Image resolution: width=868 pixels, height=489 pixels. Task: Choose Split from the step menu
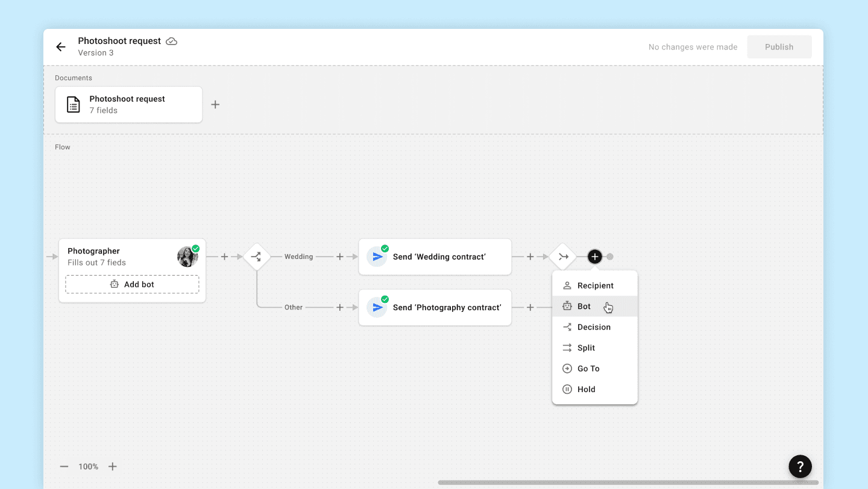[595, 348]
